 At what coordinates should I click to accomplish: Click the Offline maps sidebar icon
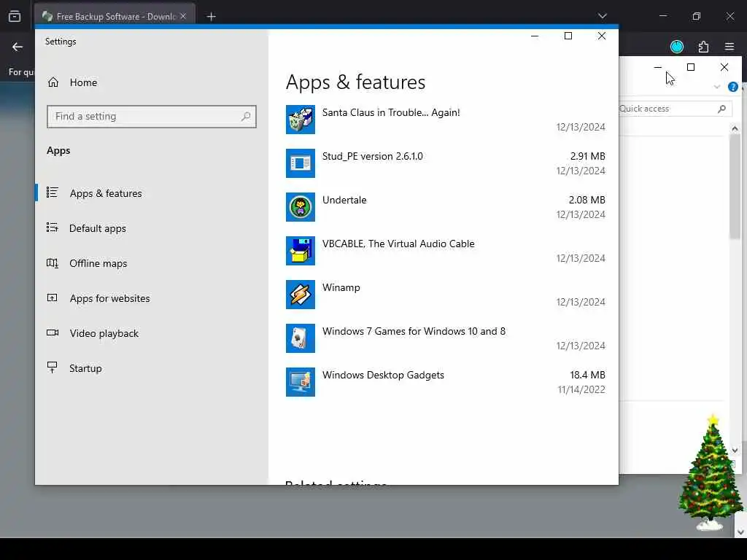click(x=53, y=262)
